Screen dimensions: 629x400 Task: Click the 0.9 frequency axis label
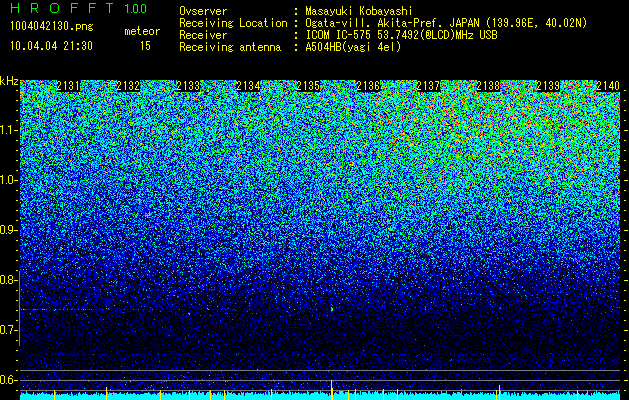8,230
